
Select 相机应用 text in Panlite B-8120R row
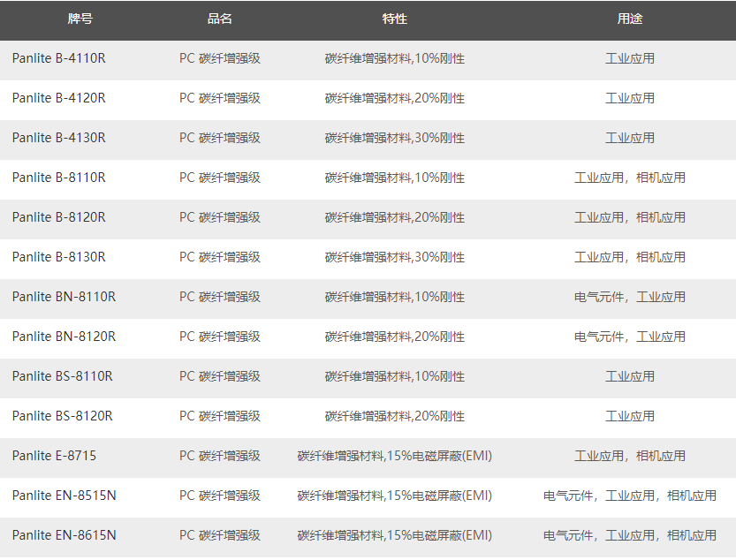pos(661,217)
